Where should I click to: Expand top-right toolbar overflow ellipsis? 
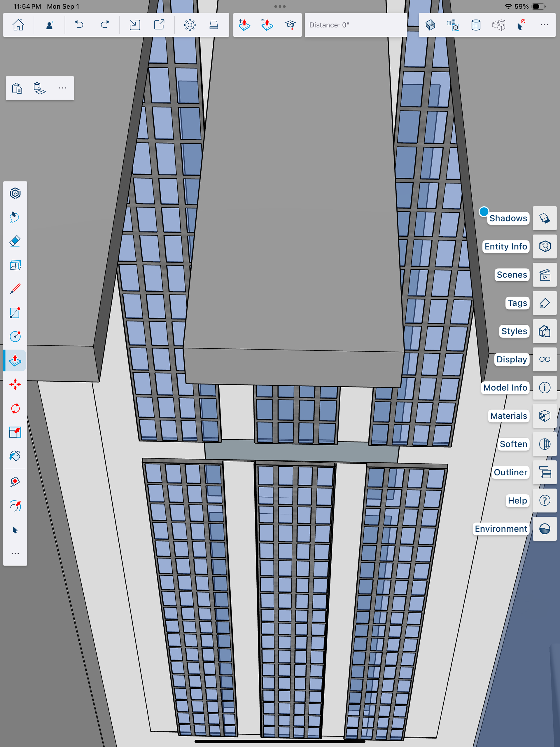(x=544, y=25)
